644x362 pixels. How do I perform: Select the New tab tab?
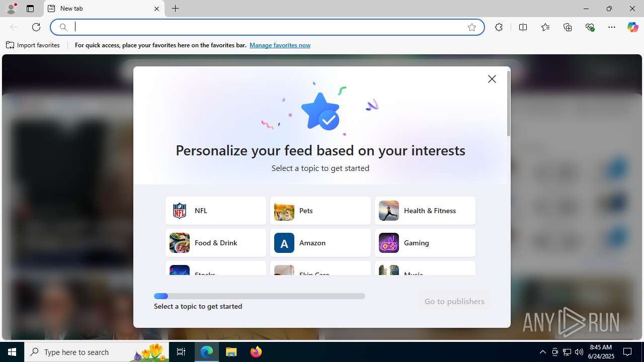[104, 9]
